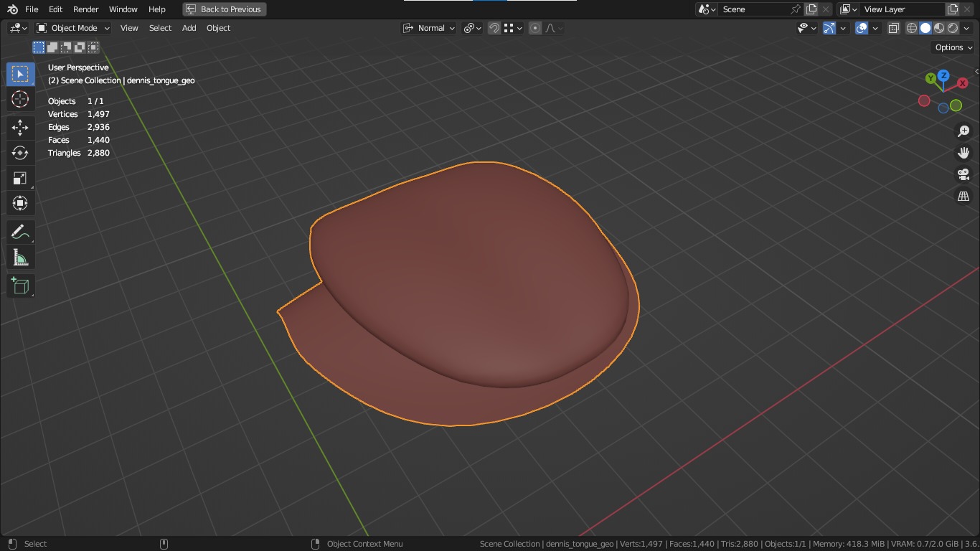This screenshot has width=980, height=551.
Task: Open the viewport Select menu
Action: (x=160, y=28)
